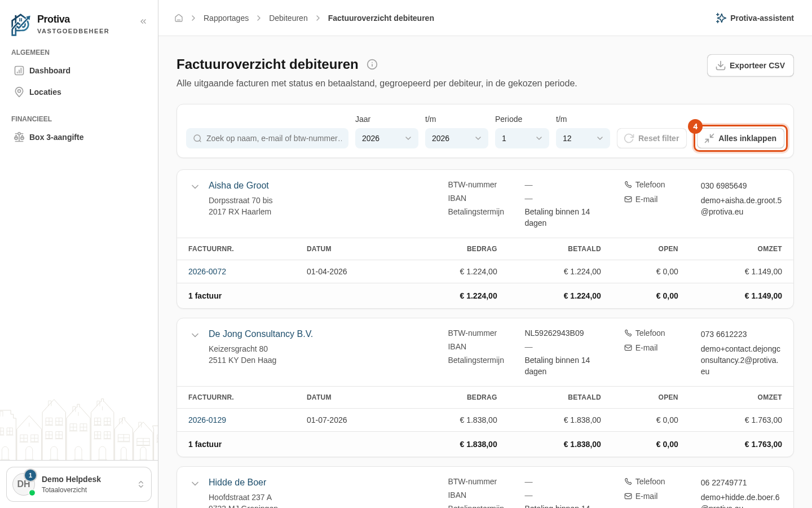This screenshot has height=508, width=812.
Task: Click the DH avatar of Demo Helpdesk
Action: pyautogui.click(x=24, y=484)
